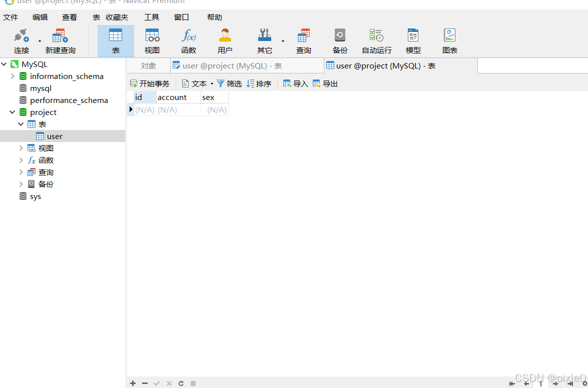Image resolution: width=588 pixels, height=388 pixels.
Task: Switch to the Objects (对象) tab
Action: (149, 66)
